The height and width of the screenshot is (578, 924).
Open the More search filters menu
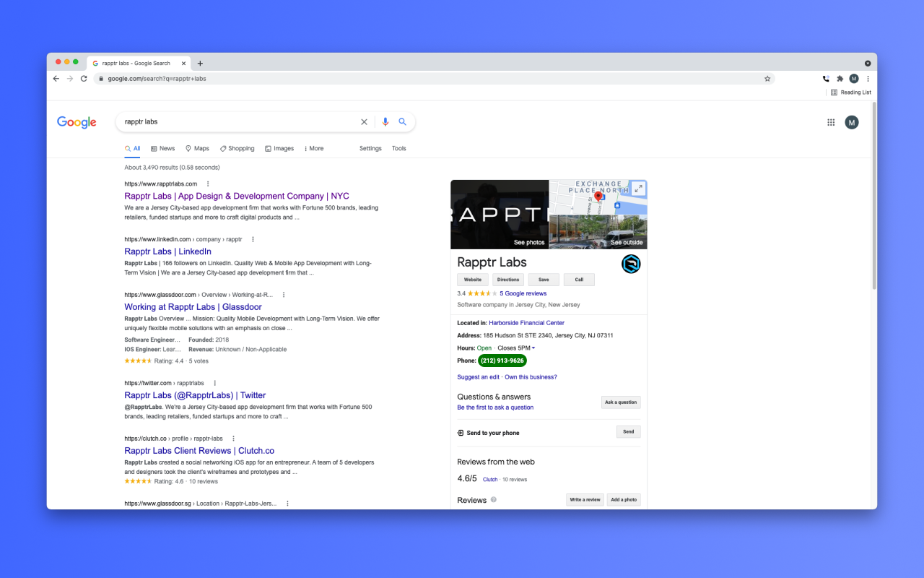314,149
